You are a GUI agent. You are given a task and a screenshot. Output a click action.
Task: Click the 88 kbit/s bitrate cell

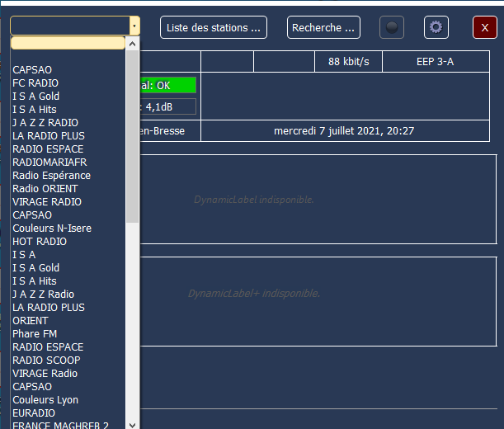(x=348, y=61)
